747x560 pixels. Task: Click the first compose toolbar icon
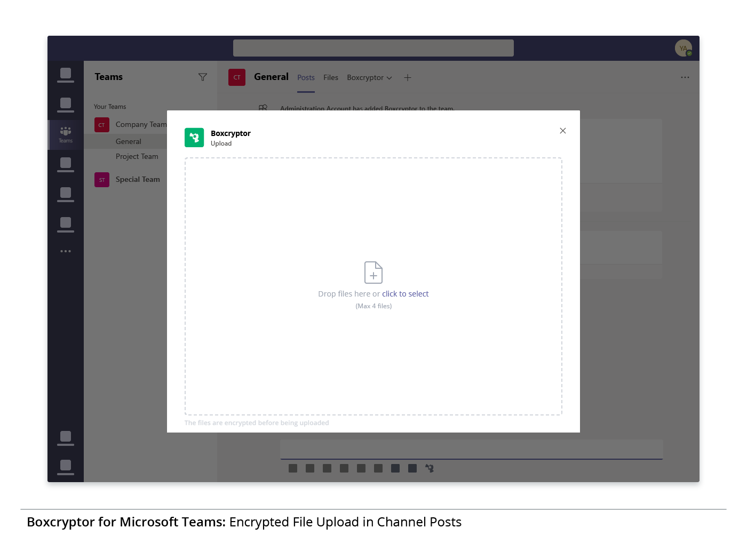293,468
